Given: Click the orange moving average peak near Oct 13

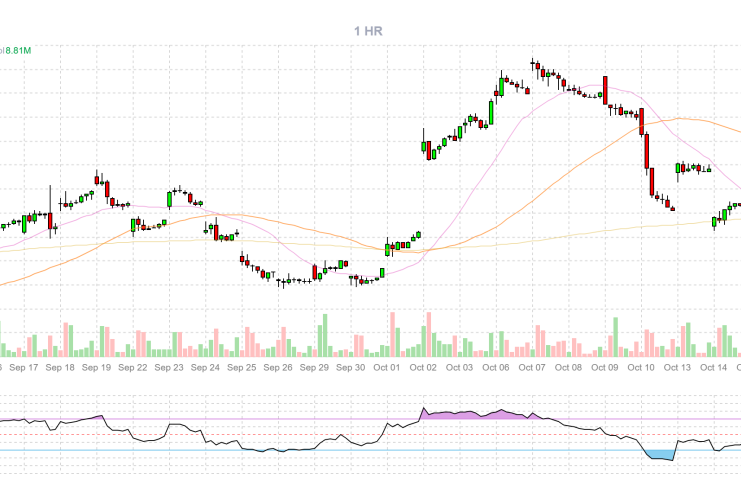Looking at the screenshot, I should coord(676,117).
